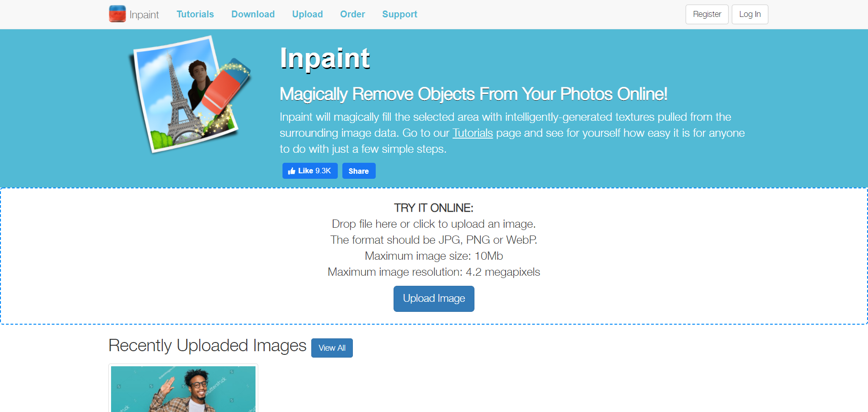Select Upload in the top navigation

click(x=307, y=14)
